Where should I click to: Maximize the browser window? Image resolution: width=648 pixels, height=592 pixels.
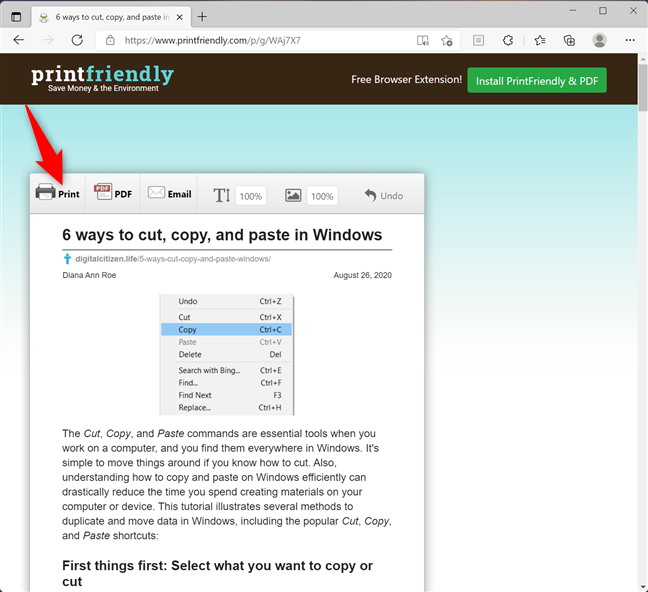pos(603,10)
